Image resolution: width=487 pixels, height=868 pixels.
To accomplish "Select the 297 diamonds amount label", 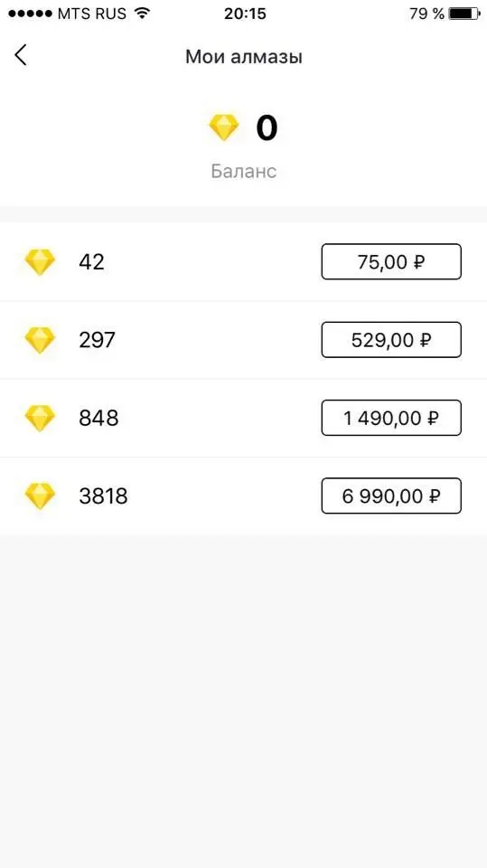I will (97, 340).
